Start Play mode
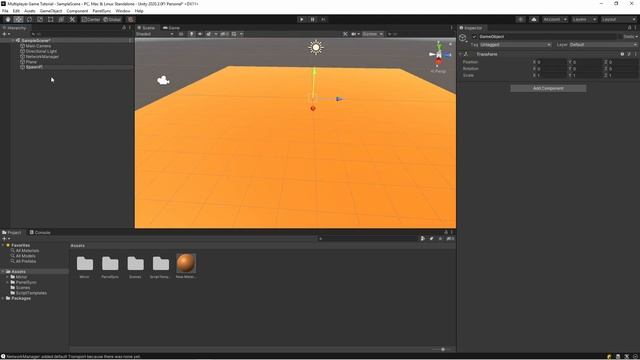Image resolution: width=640 pixels, height=360 pixels. 302,19
